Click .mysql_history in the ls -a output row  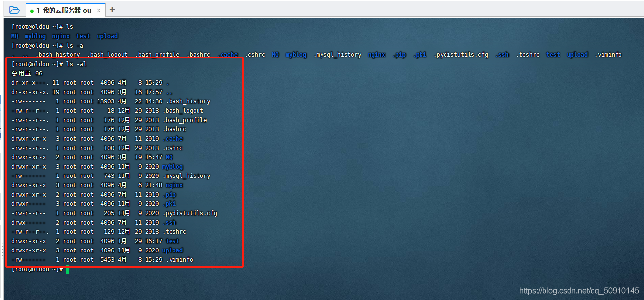(337, 55)
